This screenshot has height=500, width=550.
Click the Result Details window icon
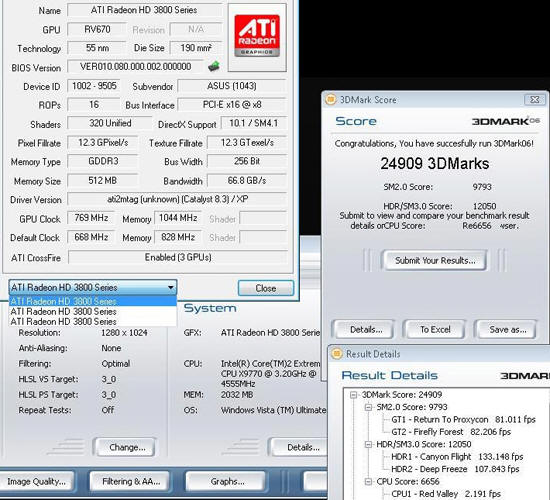(x=336, y=354)
